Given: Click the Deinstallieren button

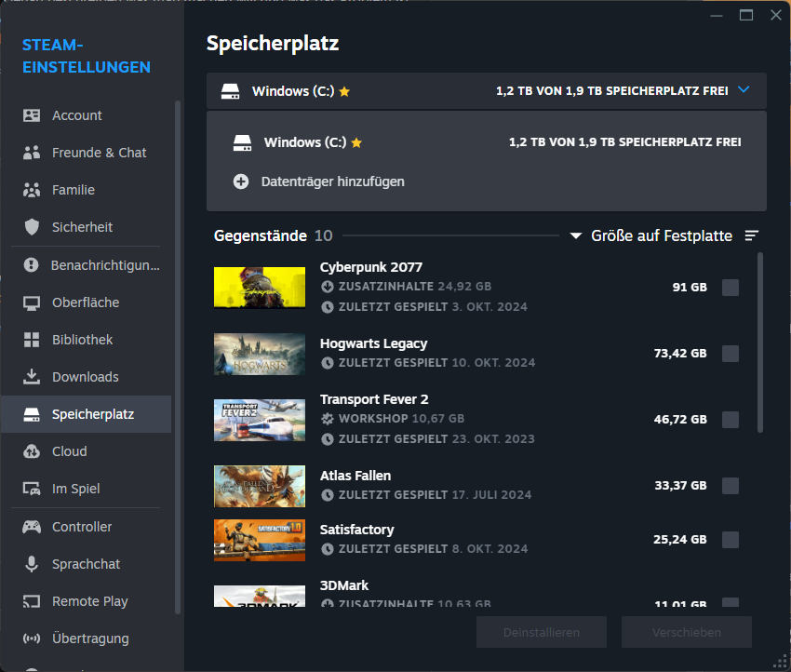Looking at the screenshot, I should pyautogui.click(x=542, y=632).
